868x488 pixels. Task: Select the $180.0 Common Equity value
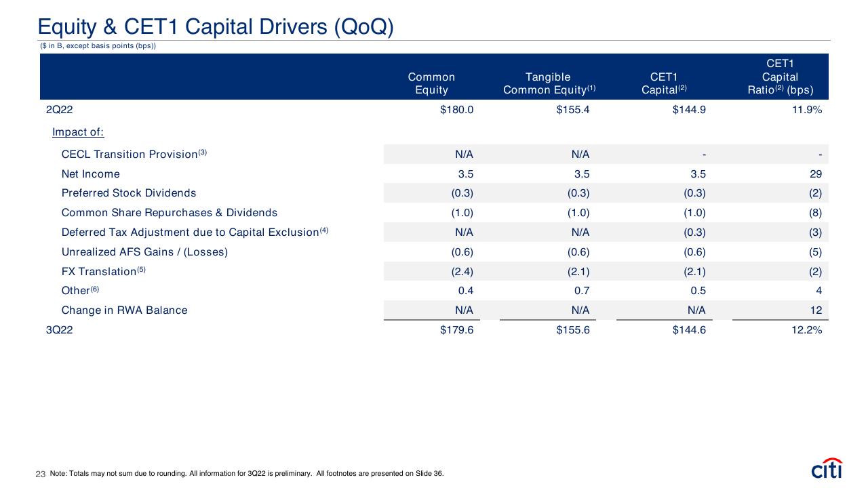click(456, 109)
